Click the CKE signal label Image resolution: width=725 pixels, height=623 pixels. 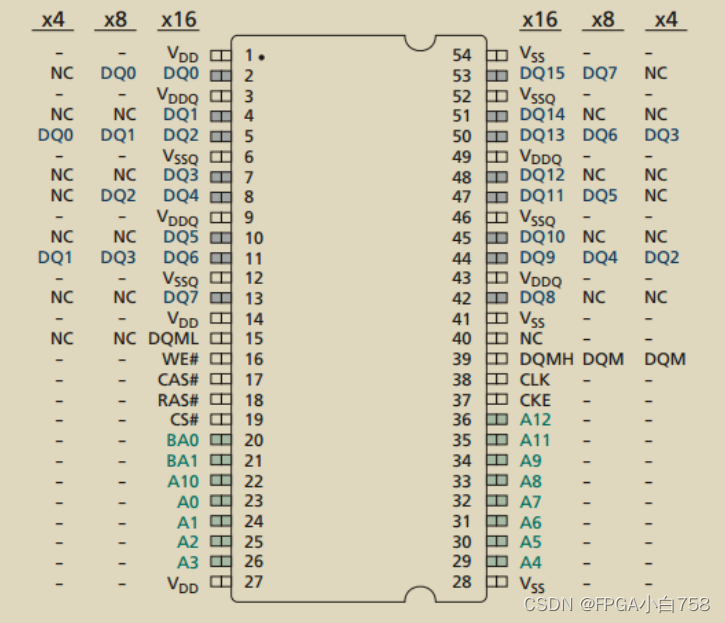(535, 400)
